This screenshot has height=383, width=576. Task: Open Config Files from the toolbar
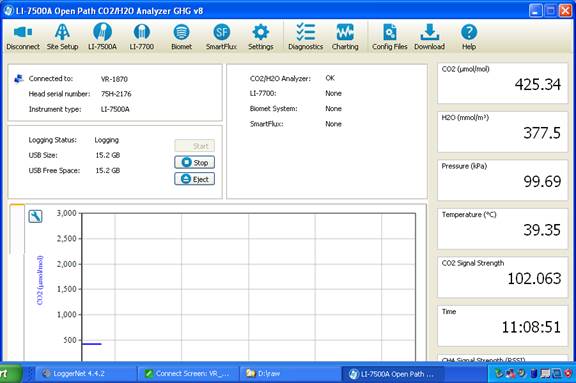pyautogui.click(x=390, y=37)
